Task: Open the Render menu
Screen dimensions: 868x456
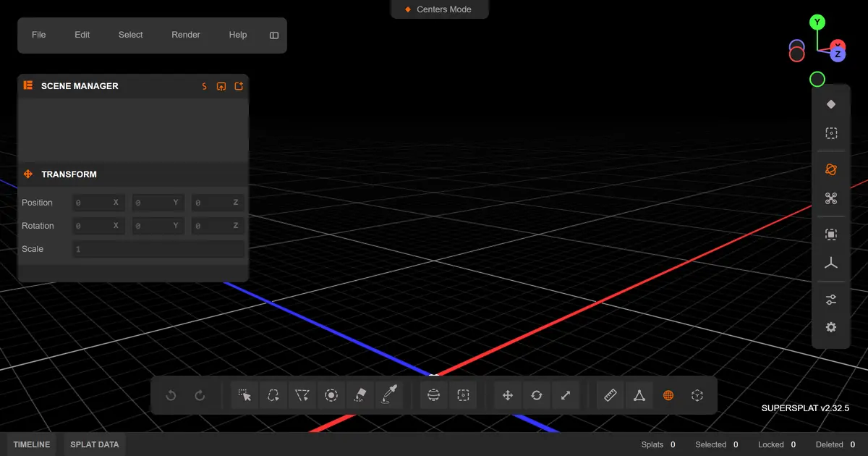Action: pyautogui.click(x=186, y=35)
